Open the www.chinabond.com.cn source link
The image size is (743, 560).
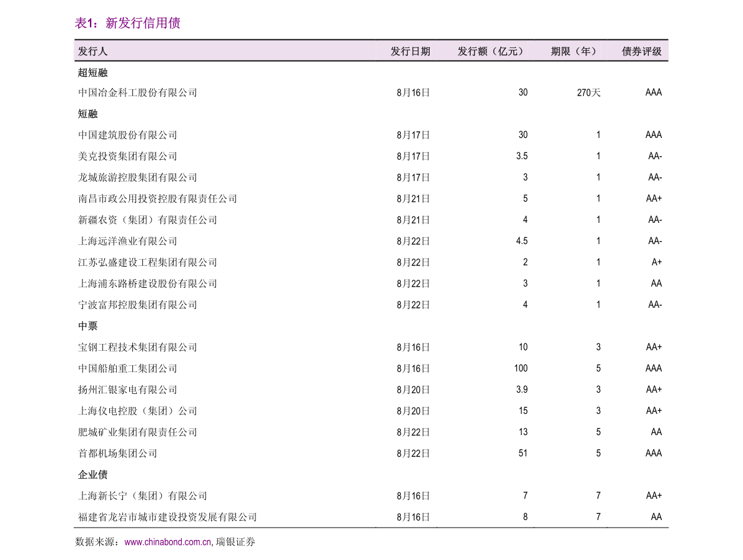168,542
